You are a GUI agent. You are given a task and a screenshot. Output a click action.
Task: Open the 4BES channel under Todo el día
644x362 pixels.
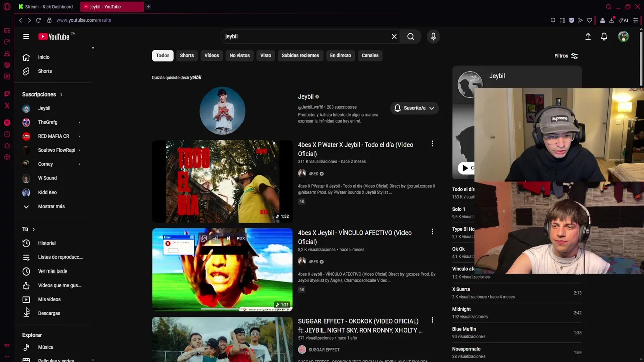(x=313, y=174)
